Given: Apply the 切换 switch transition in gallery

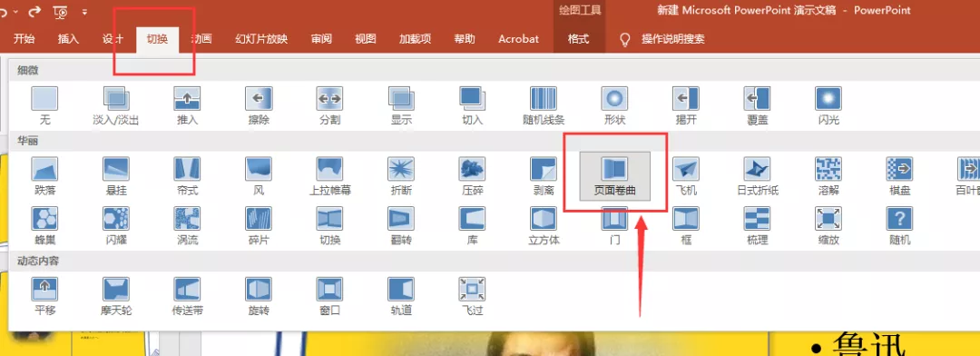Looking at the screenshot, I should coord(330,226).
